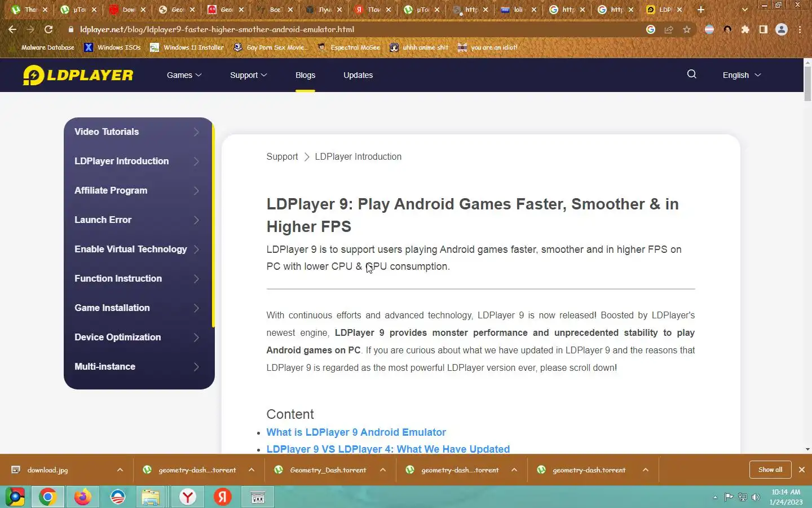The image size is (812, 508).
Task: Close the downloads bar with the X
Action: point(802,470)
